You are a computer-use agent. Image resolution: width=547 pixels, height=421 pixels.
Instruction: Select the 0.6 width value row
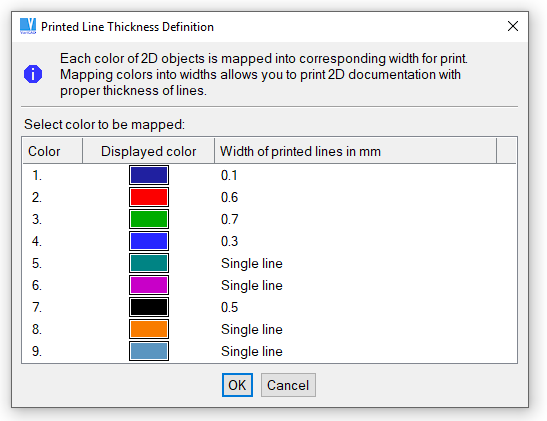269,197
